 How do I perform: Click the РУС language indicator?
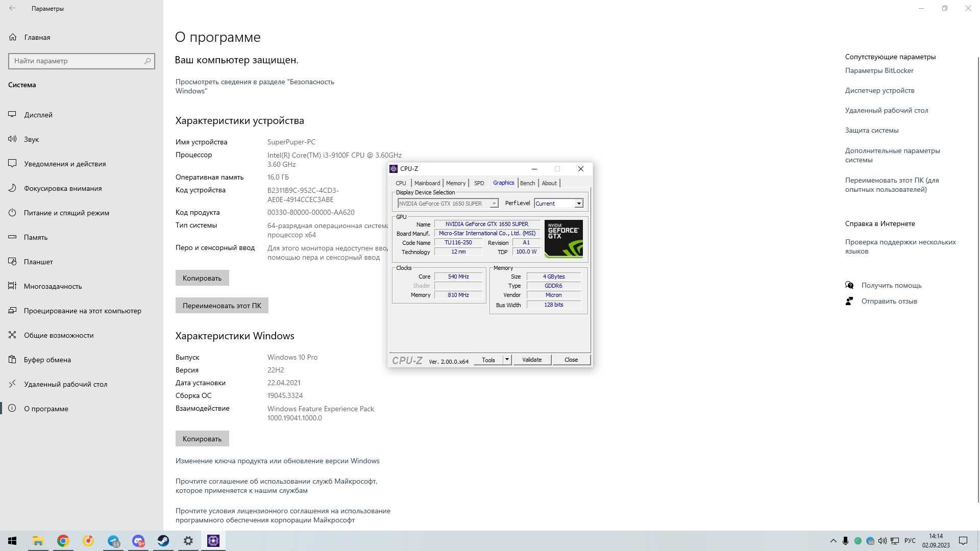tap(910, 541)
